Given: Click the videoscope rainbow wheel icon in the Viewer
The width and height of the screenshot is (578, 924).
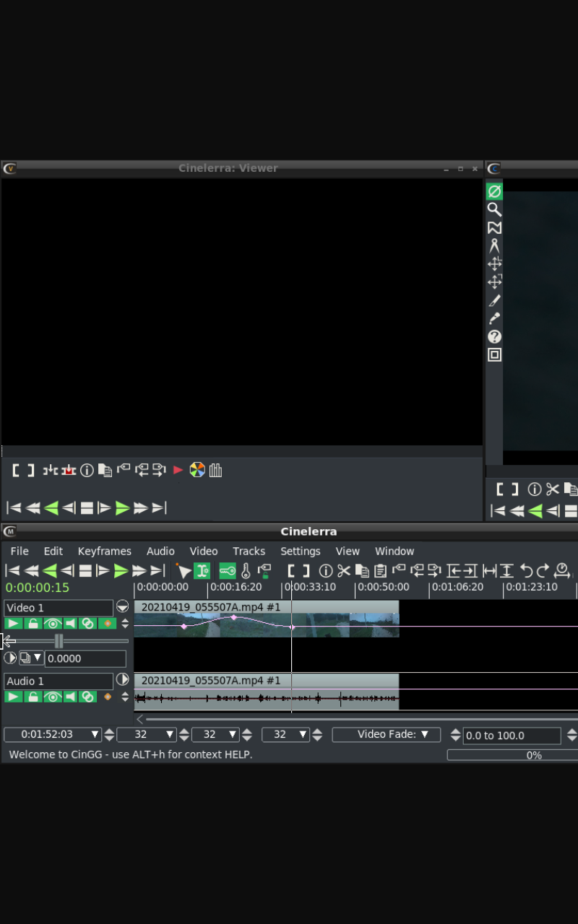Looking at the screenshot, I should [x=197, y=471].
